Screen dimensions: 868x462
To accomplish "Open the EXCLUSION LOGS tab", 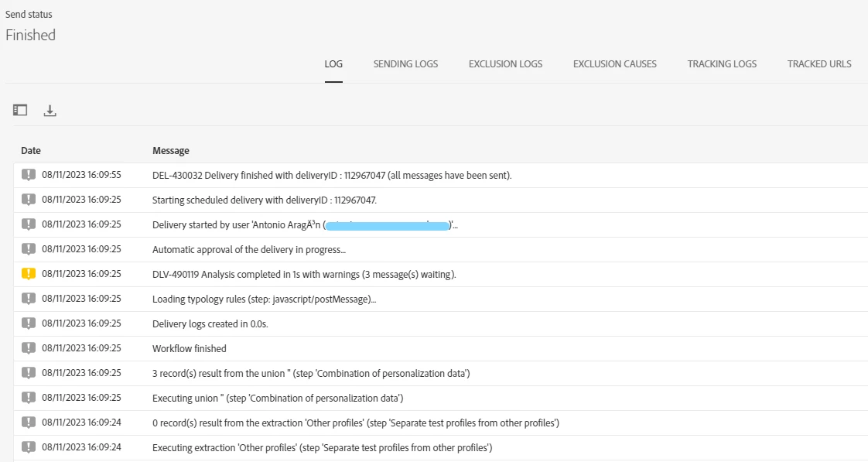I will (505, 64).
